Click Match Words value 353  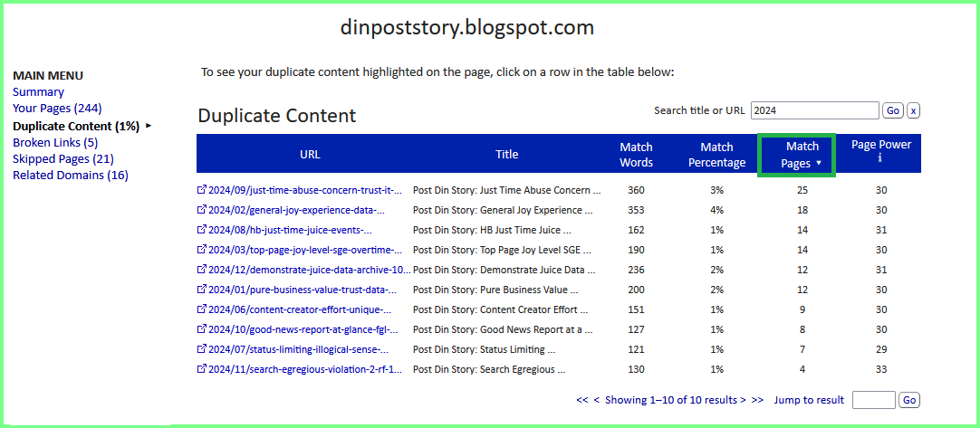[x=636, y=210]
